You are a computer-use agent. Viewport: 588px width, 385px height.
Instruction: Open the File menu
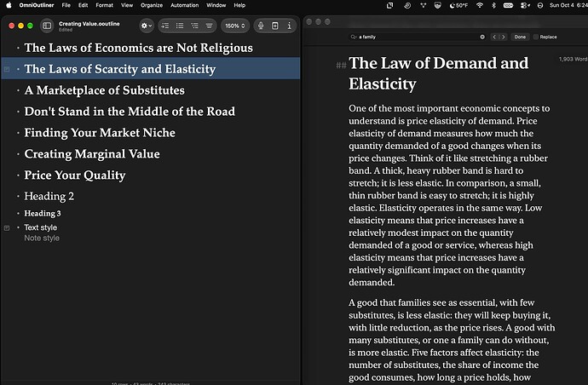tap(66, 5)
